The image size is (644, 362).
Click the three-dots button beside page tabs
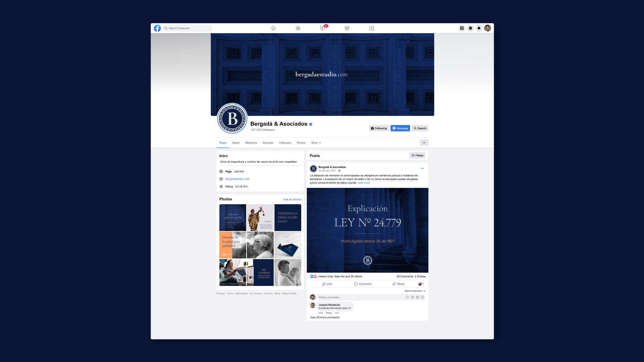coord(424,143)
